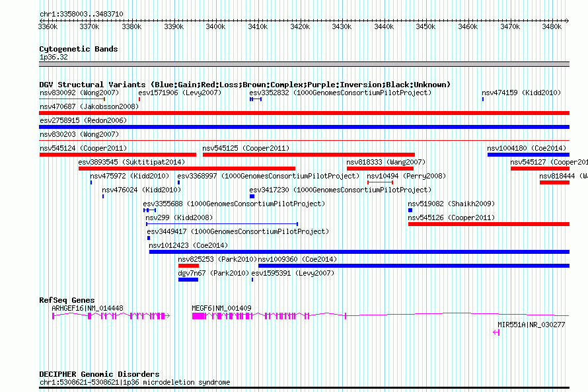Click the nsv545126 (Cooper2011) red bar
This screenshot has height=392, width=588.
point(489,224)
